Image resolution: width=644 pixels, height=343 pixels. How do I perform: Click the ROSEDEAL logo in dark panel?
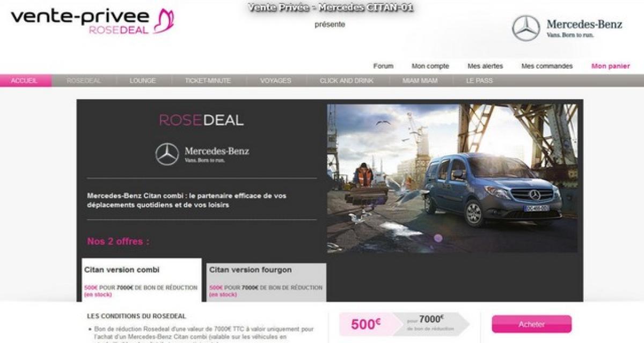pos(201,120)
